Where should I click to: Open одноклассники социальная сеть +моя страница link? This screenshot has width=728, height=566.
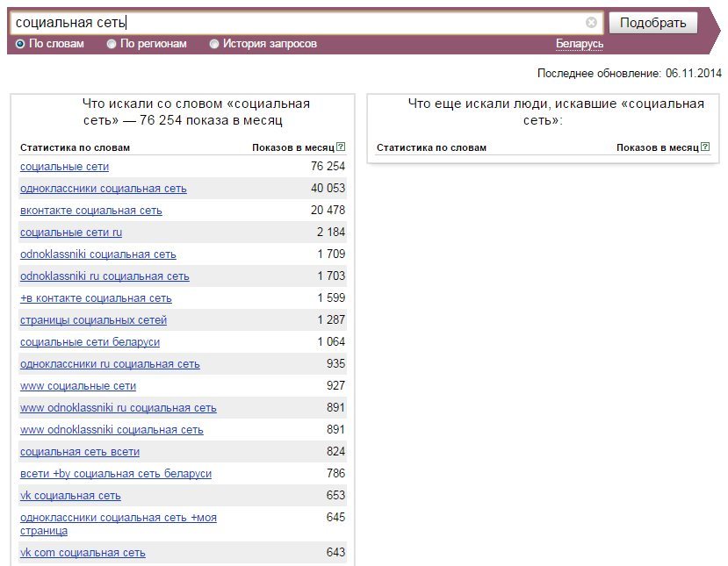pyautogui.click(x=119, y=524)
